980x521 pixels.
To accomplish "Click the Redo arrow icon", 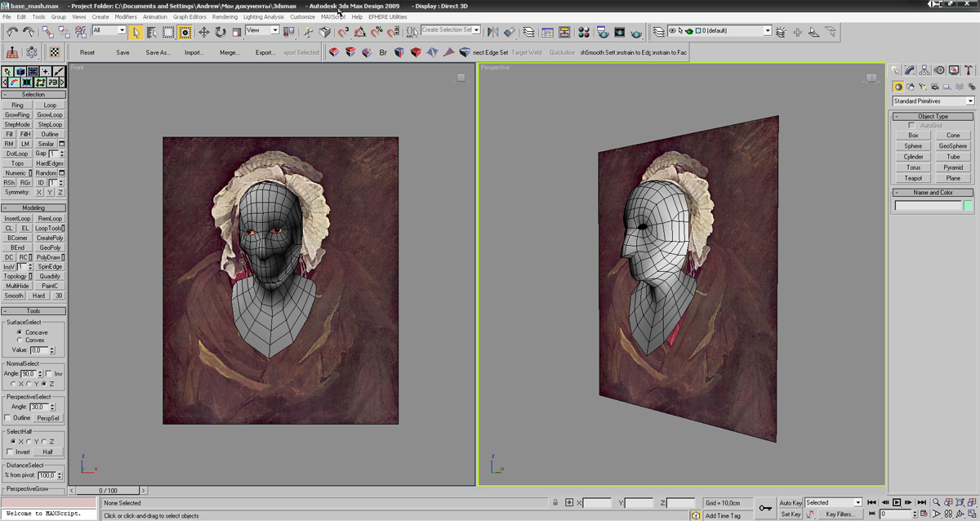I will click(29, 32).
